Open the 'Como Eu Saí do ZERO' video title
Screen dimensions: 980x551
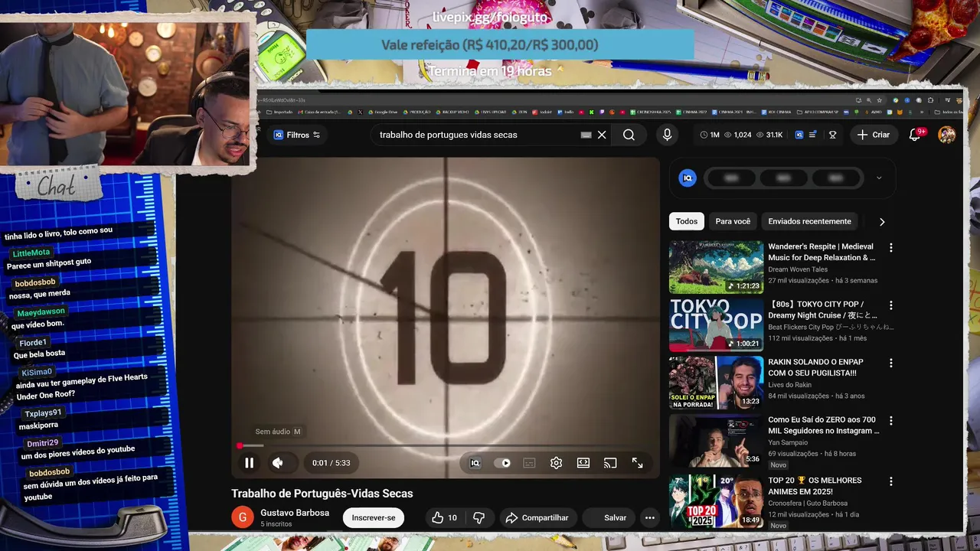[x=823, y=425]
